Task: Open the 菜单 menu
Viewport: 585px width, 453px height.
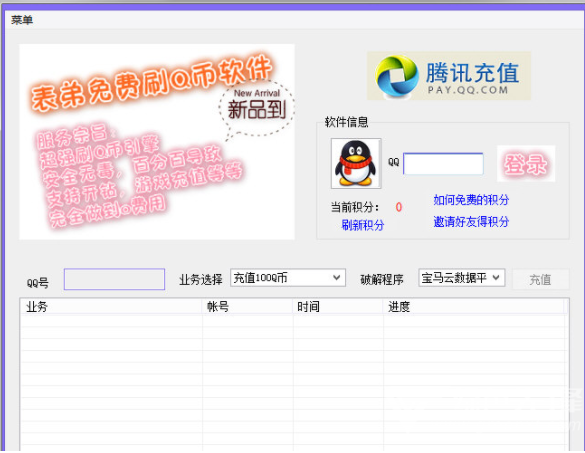Action: point(22,19)
